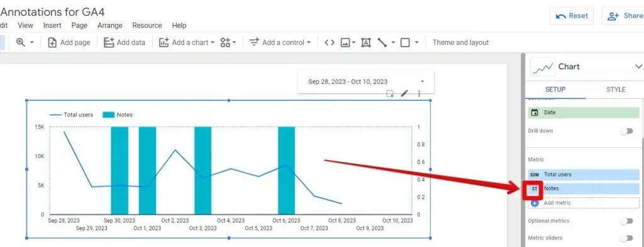Select the line drawing tool

tap(382, 42)
